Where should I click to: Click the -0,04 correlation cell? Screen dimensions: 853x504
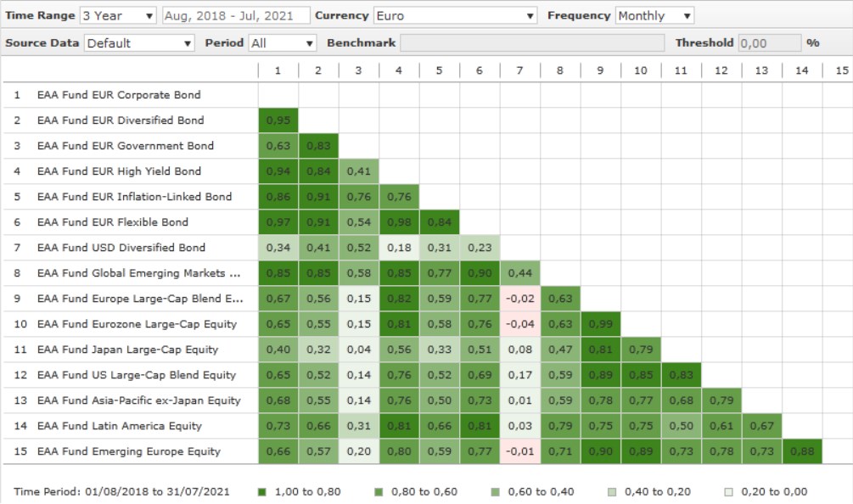(519, 324)
